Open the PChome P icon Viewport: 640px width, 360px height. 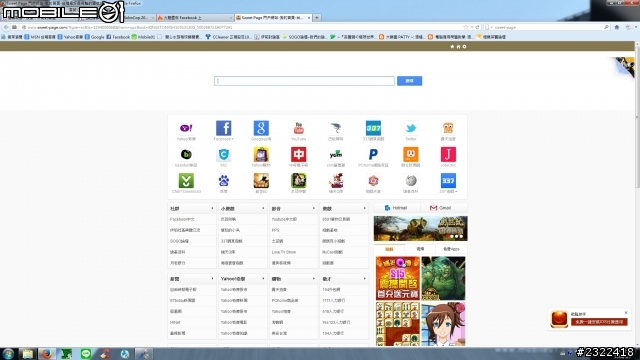(373, 154)
